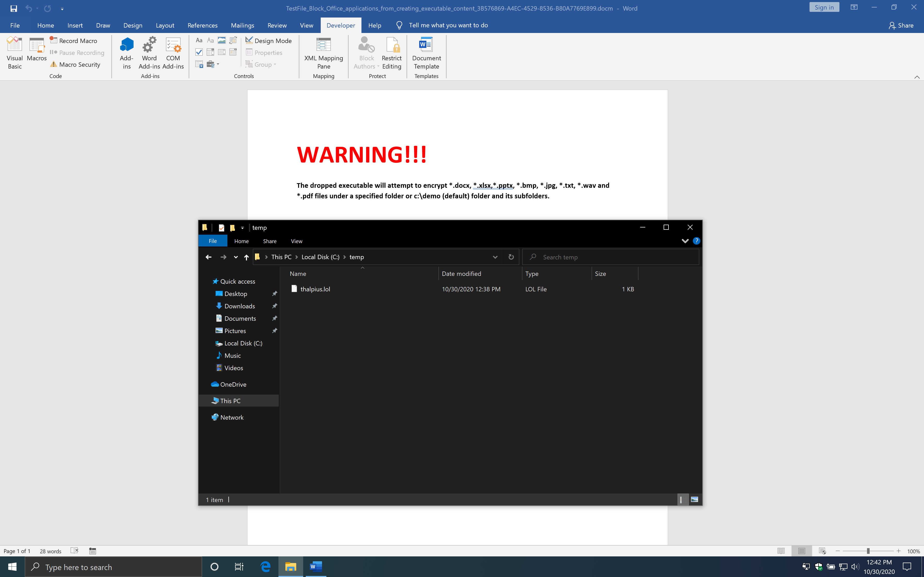Open the Visual Basic editor

click(14, 53)
